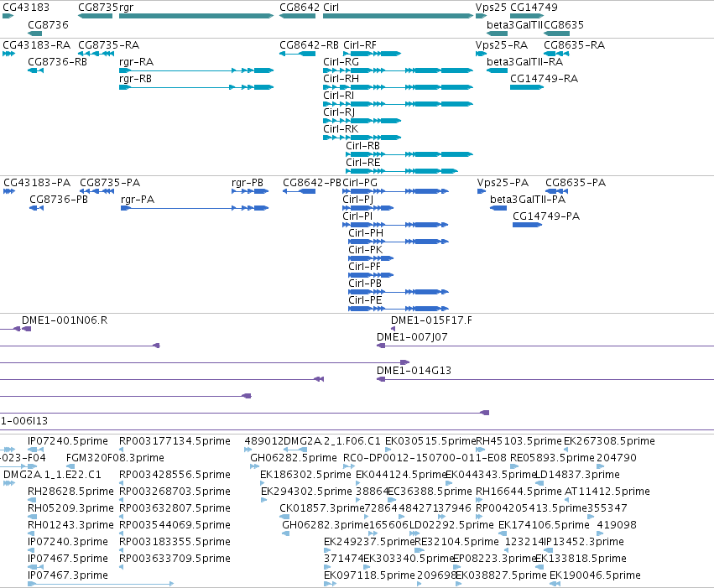Click the Cirl-RE transcript label
Viewport: 714px width, 588px height.
pyautogui.click(x=363, y=163)
